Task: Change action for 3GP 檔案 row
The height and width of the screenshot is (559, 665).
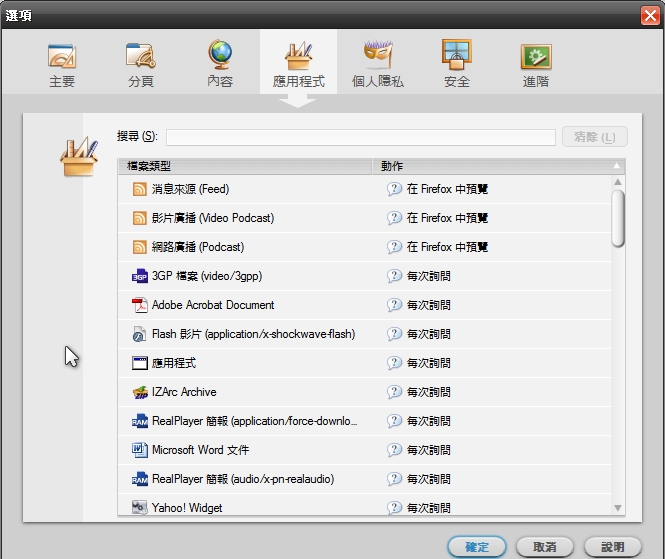Action: point(490,276)
